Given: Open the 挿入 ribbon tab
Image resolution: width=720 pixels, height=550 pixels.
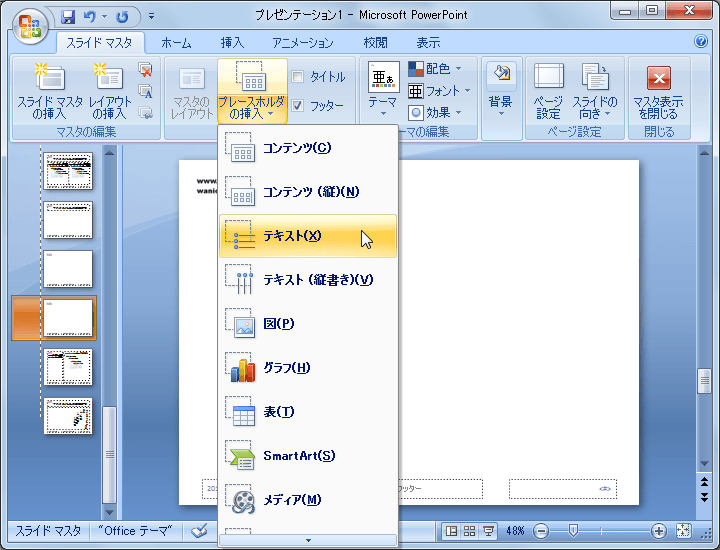Looking at the screenshot, I should pos(232,43).
